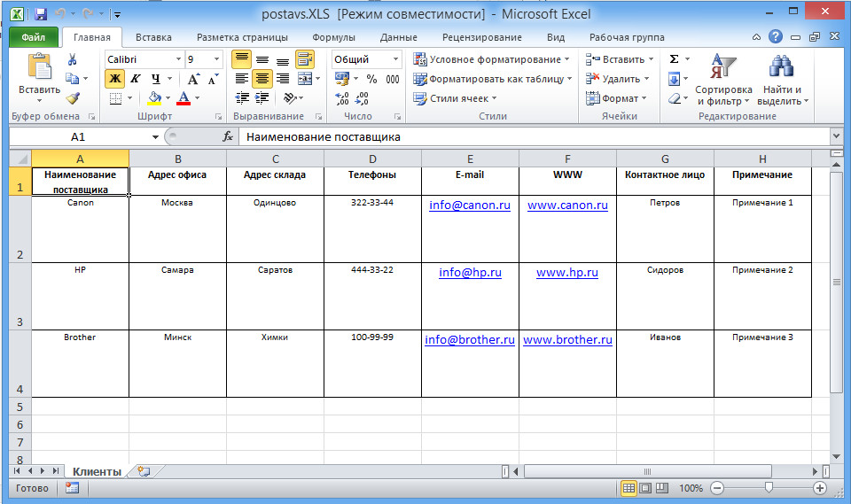Toggle bold formatting button
851x504 pixels.
coord(114,79)
